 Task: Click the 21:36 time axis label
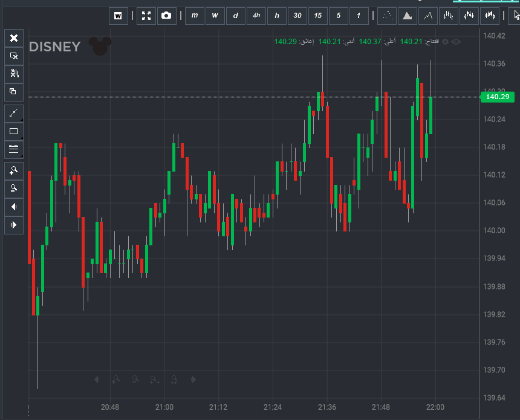point(327,407)
